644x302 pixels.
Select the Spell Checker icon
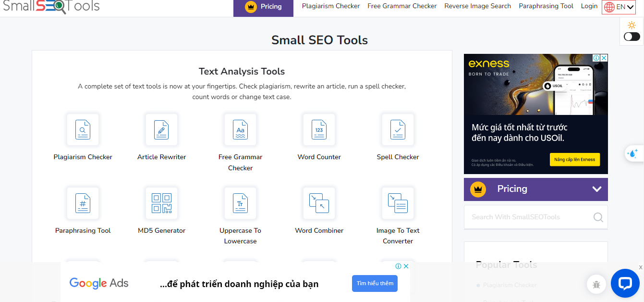pos(398,129)
